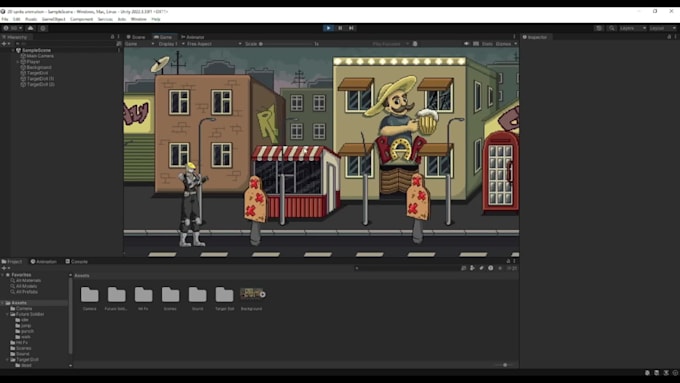Toggle Gizmos in Game view
680x383 pixels.
[503, 44]
